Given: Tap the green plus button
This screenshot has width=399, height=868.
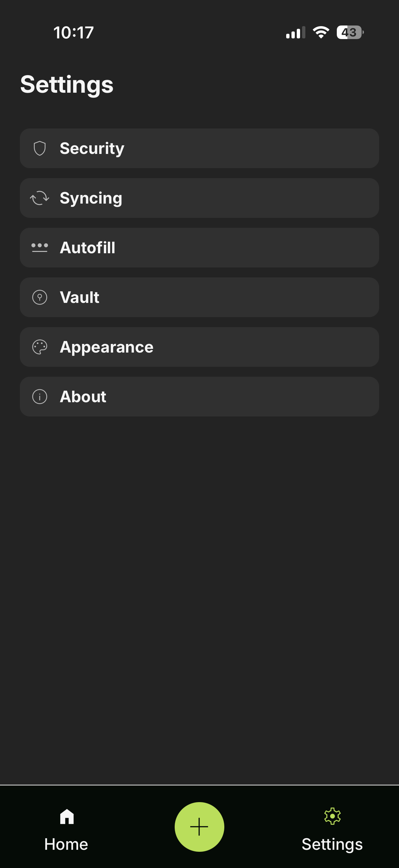Looking at the screenshot, I should 199,827.
